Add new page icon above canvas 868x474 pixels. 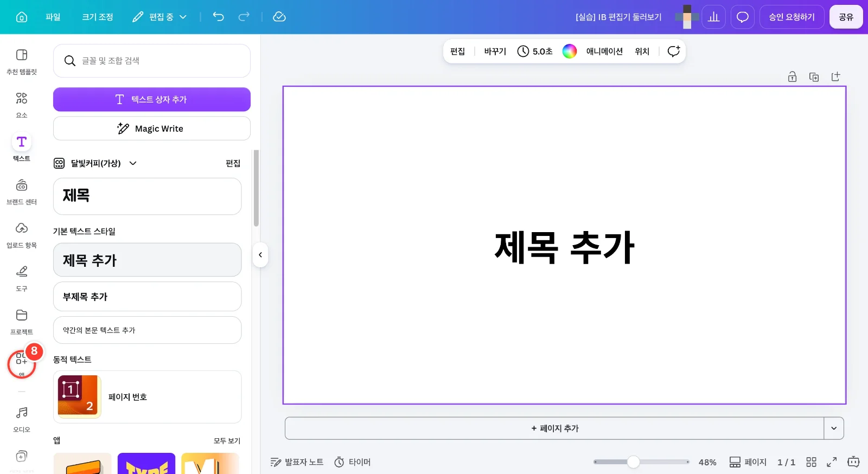pyautogui.click(x=836, y=76)
